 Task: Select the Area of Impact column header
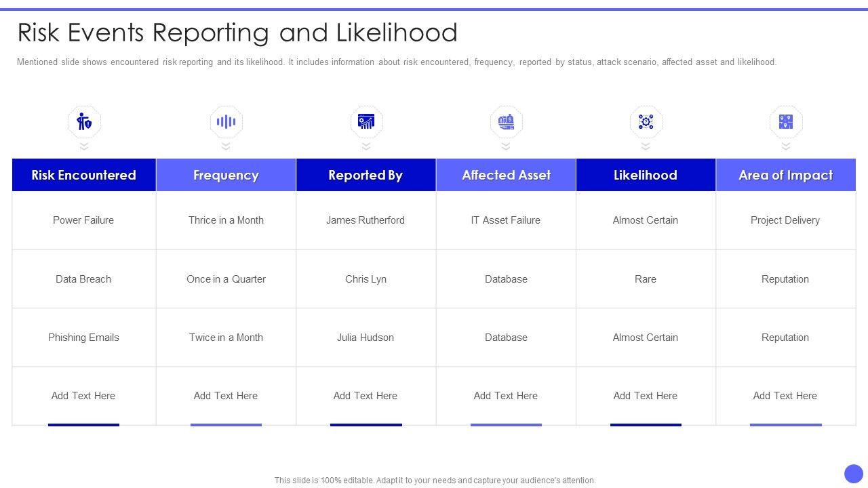coord(786,175)
